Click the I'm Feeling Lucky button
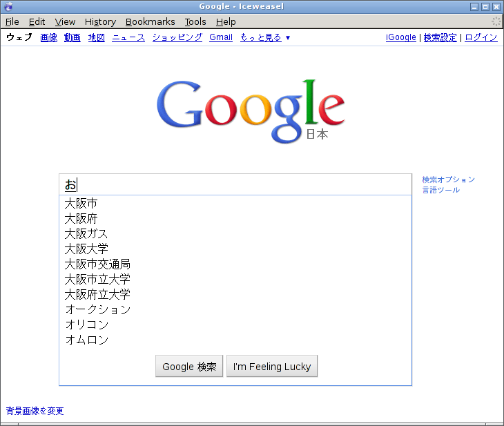 tap(272, 366)
